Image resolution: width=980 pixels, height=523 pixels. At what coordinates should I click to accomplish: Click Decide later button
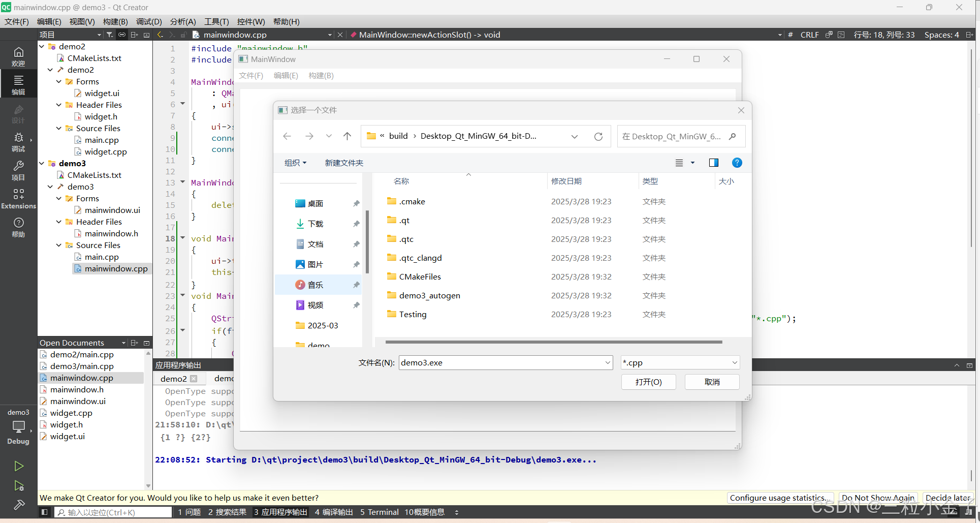(x=948, y=498)
